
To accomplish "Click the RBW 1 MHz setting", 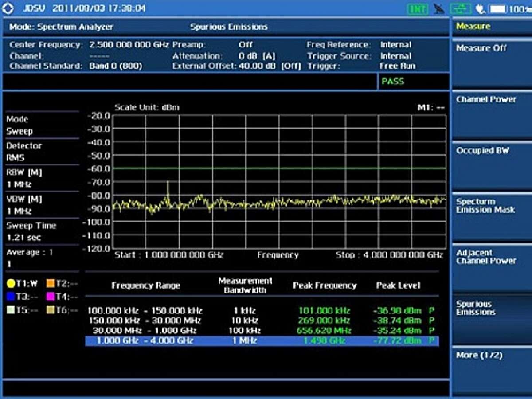I will tap(42, 178).
